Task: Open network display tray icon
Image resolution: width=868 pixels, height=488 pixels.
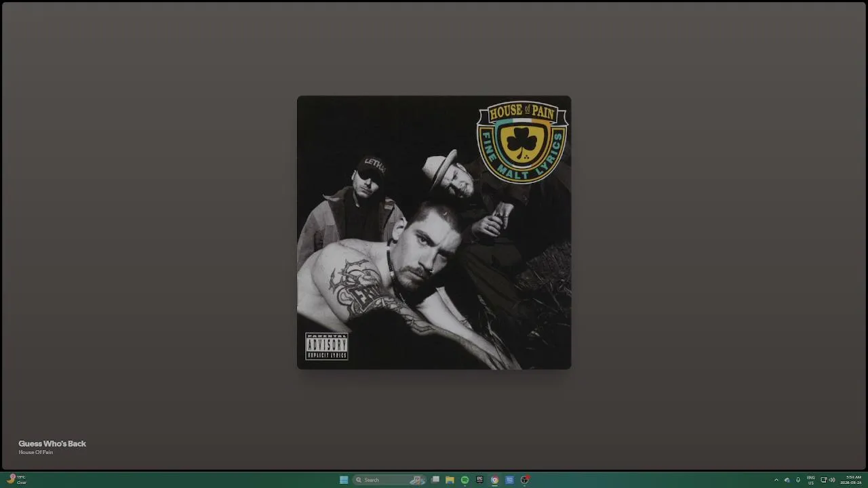Action: (x=824, y=480)
